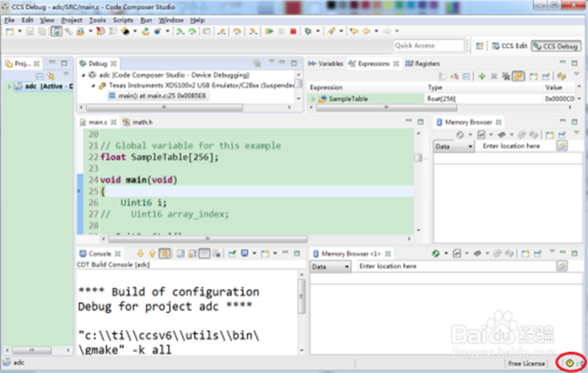The height and width of the screenshot is (373, 588).
Task: Click the green Resume button in toolbar
Action: point(269,32)
